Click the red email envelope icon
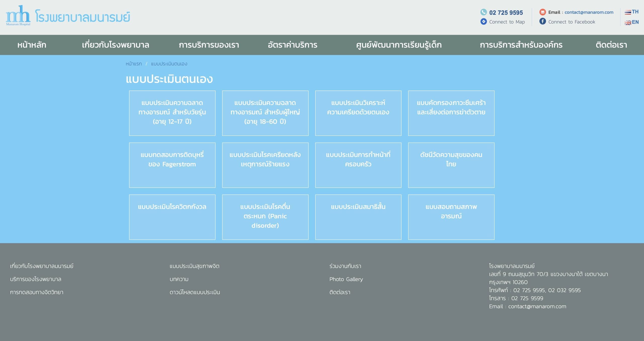The image size is (644, 341). (543, 12)
